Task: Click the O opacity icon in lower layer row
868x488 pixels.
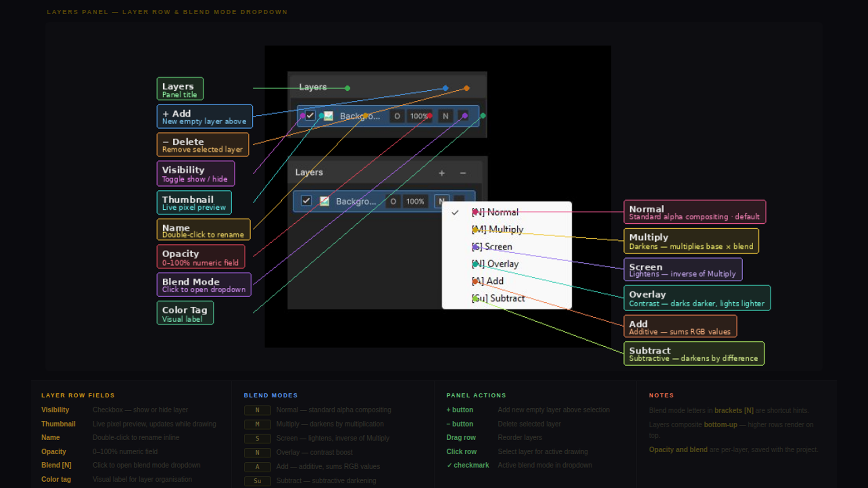Action: tap(393, 201)
